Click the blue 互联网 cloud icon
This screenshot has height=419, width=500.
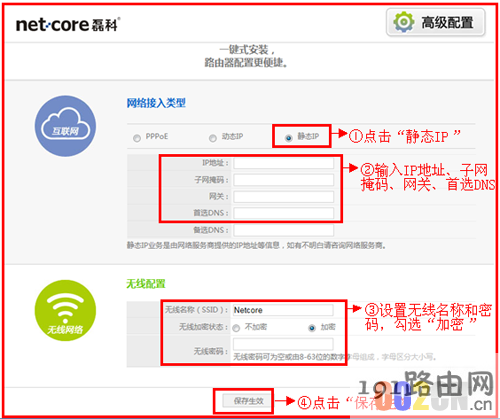coord(65,126)
